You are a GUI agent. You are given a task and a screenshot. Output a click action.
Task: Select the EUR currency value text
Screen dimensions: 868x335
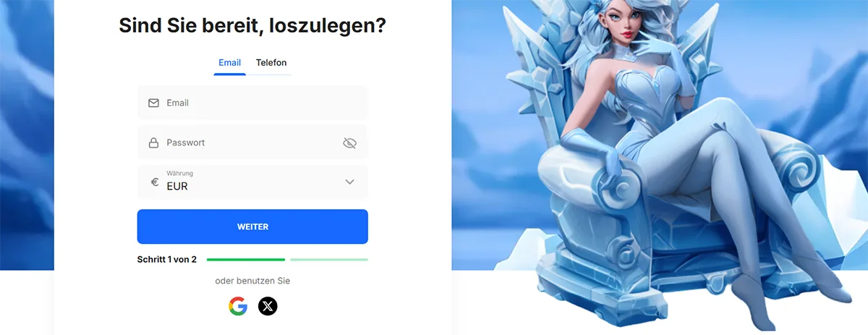click(x=177, y=187)
